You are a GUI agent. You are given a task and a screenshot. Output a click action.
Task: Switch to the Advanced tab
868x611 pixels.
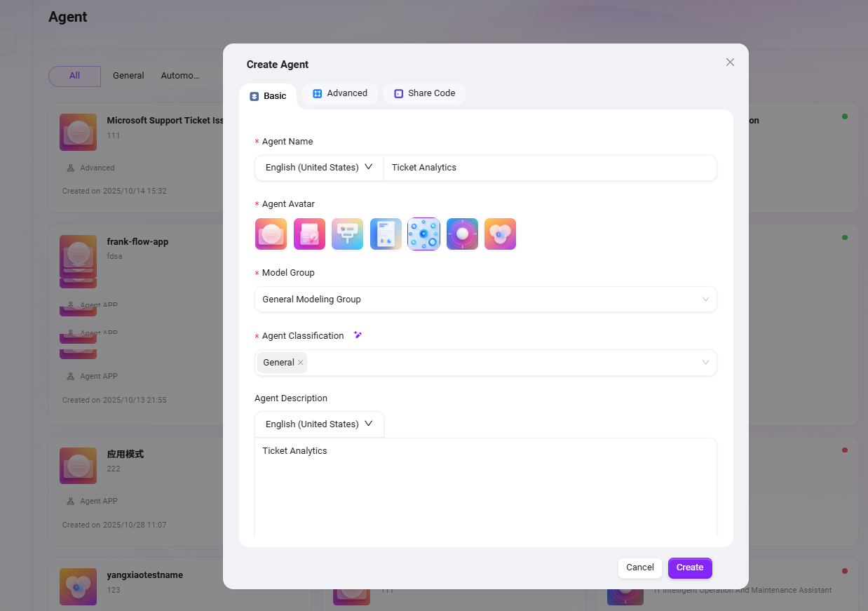(x=340, y=93)
